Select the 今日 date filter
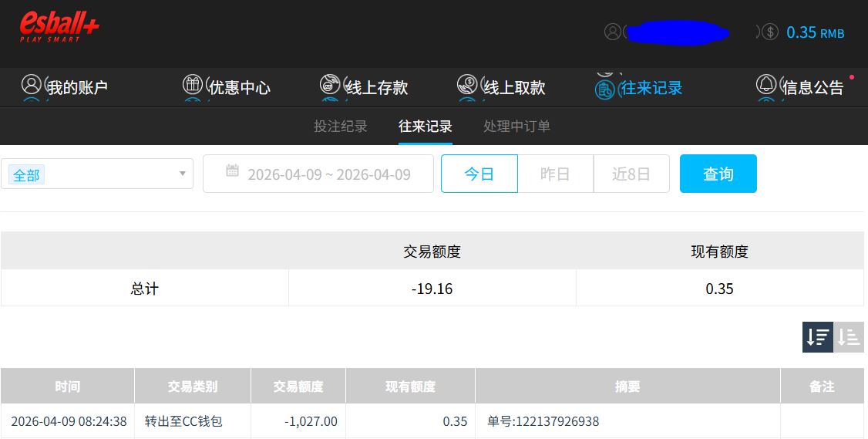 479,174
